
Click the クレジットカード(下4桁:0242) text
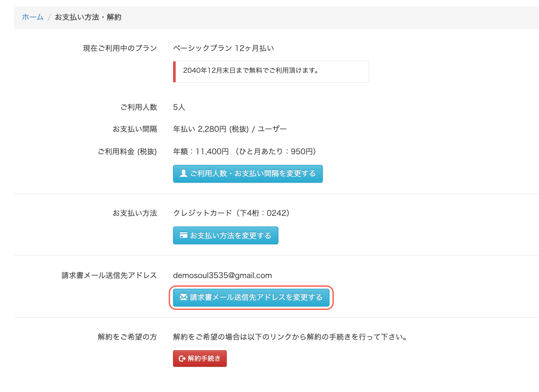[231, 213]
